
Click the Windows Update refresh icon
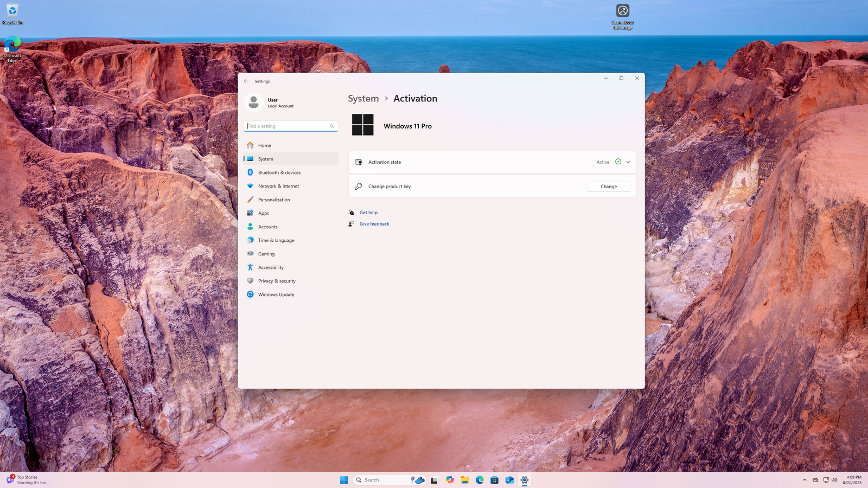point(250,294)
